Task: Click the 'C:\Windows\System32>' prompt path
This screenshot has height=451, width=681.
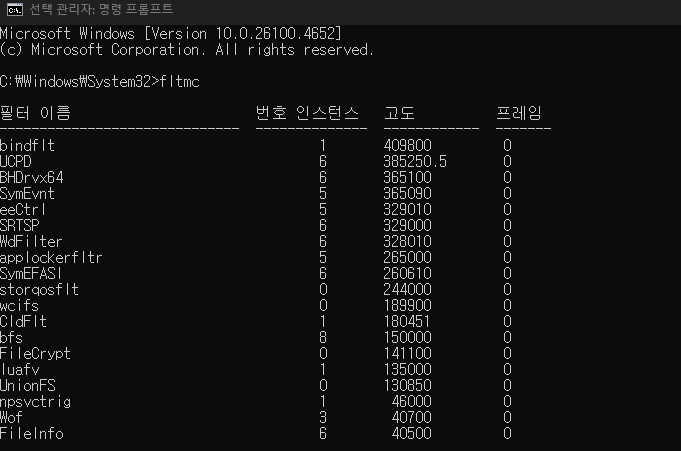Action: [79, 81]
